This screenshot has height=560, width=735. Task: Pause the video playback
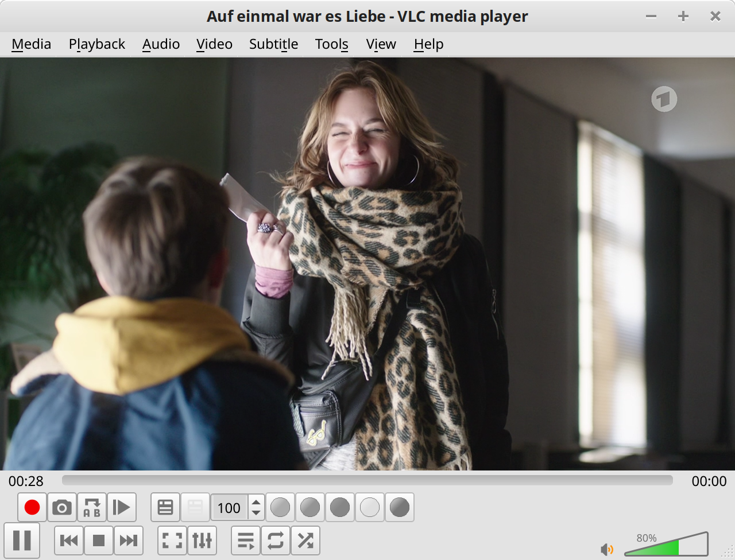pyautogui.click(x=22, y=540)
